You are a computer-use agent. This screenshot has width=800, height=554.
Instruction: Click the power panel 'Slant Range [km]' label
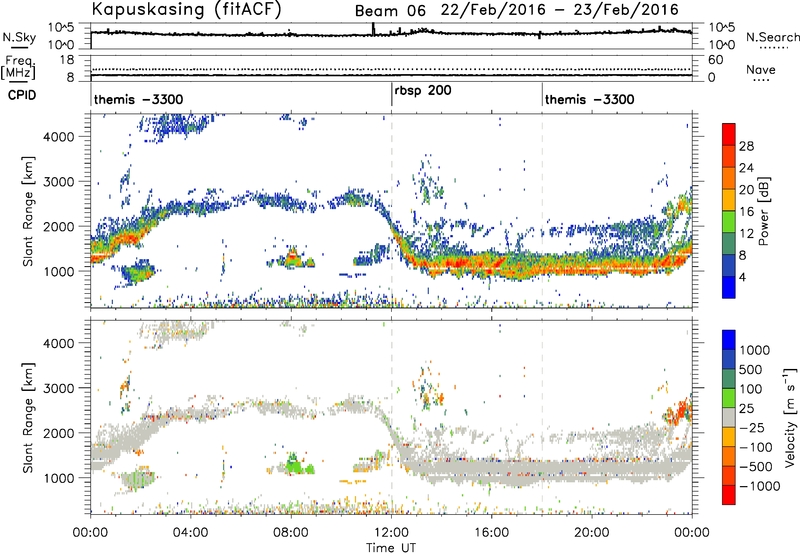28,211
